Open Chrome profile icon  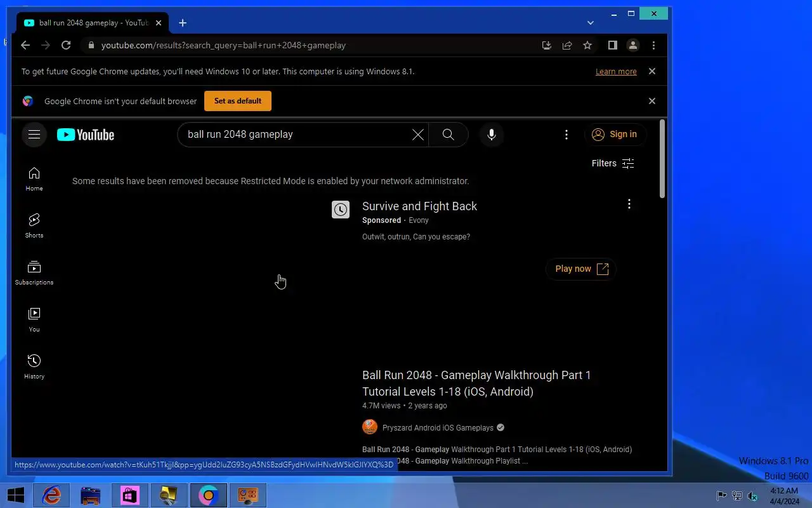coord(633,45)
